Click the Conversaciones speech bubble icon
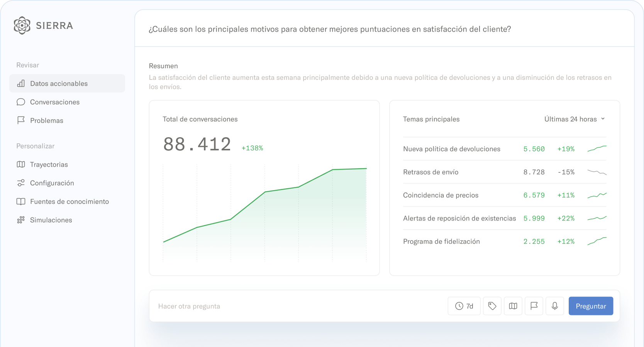The height and width of the screenshot is (347, 644). 21,102
